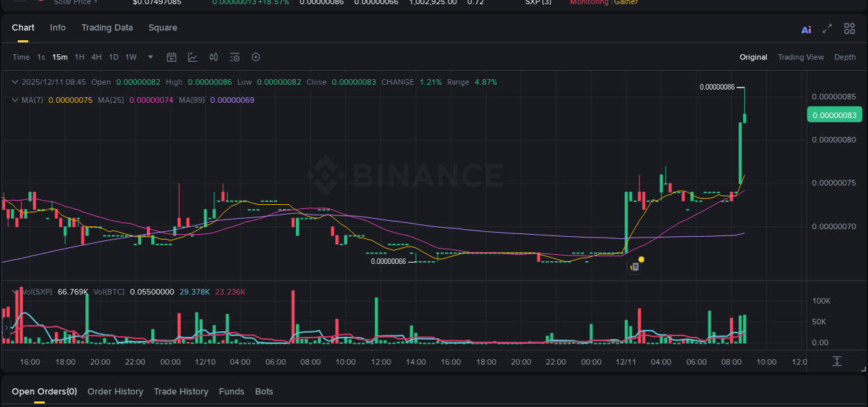Click the Ai analysis icon
This screenshot has height=407, width=868.
(x=806, y=29)
